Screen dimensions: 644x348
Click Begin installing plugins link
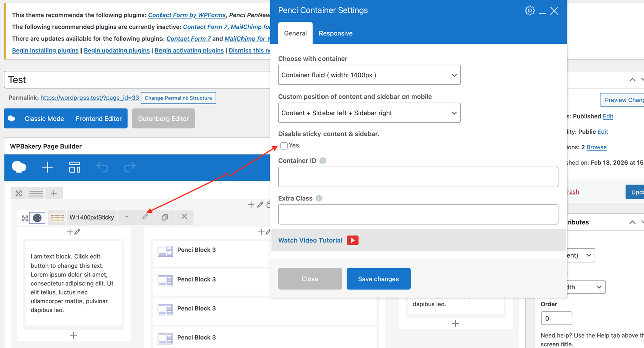[x=45, y=50]
